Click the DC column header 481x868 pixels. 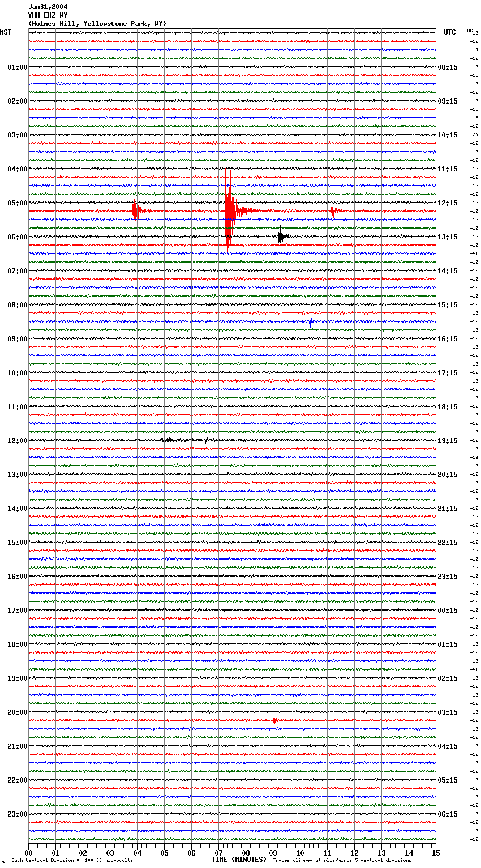(x=470, y=31)
